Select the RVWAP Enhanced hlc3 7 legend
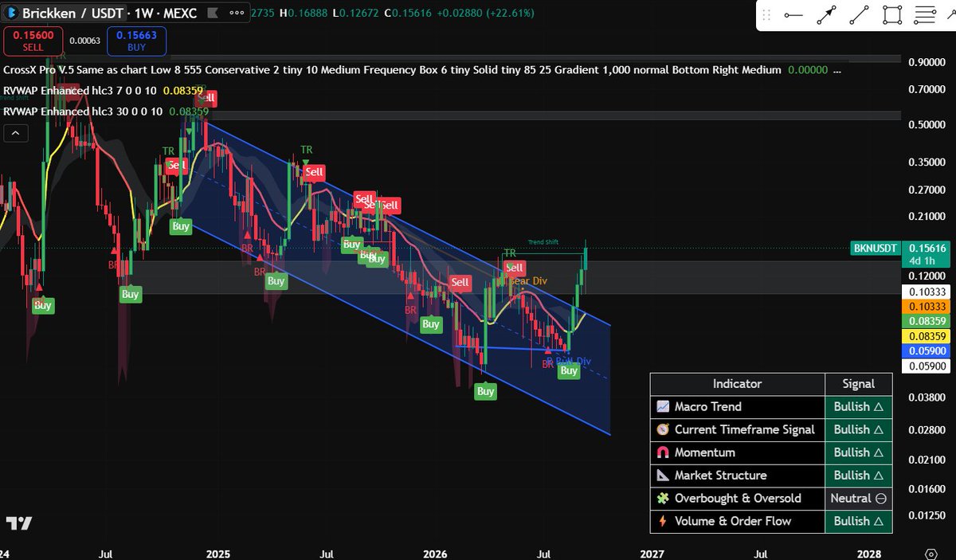956x560 pixels. [80, 91]
